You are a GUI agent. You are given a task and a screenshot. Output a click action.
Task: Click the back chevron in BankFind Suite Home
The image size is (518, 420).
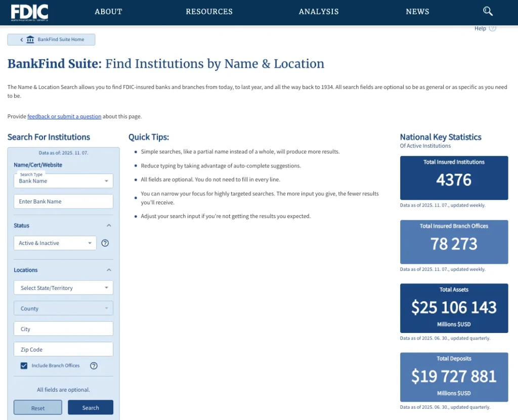click(21, 39)
